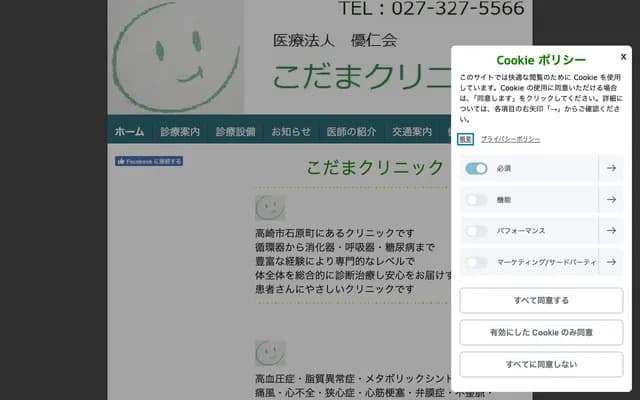Click the Facebook connect badge

pos(149,161)
